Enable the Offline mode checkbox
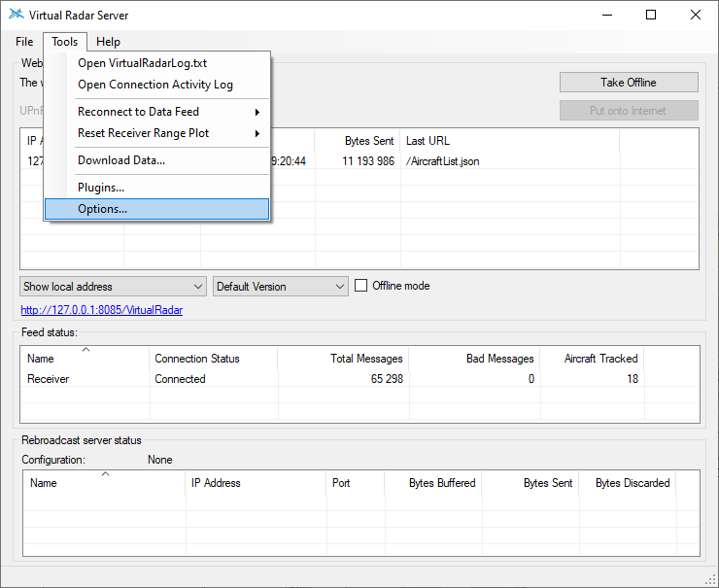 tap(360, 286)
